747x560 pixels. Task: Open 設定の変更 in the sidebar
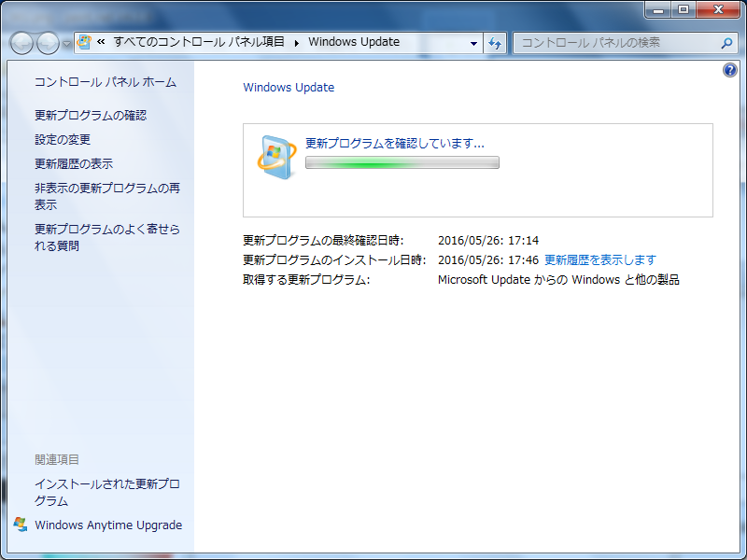click(63, 139)
